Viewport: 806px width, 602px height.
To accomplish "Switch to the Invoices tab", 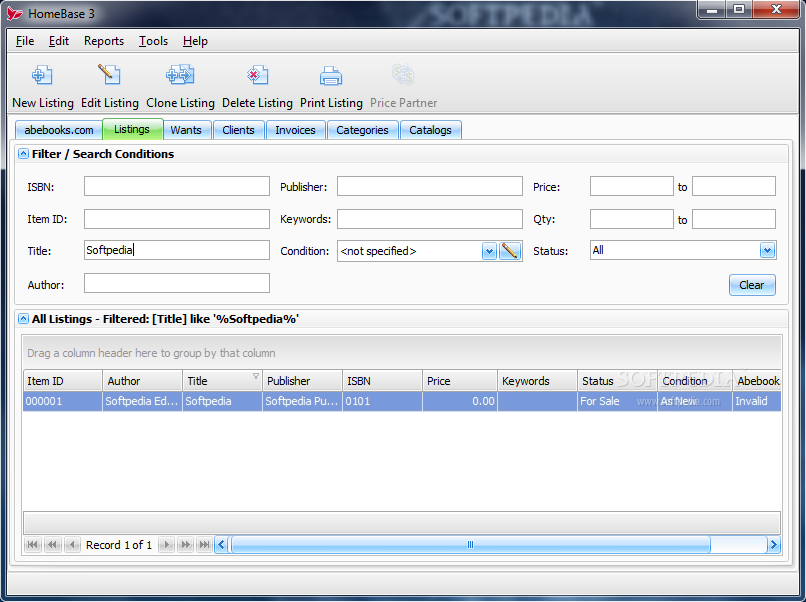I will 295,130.
